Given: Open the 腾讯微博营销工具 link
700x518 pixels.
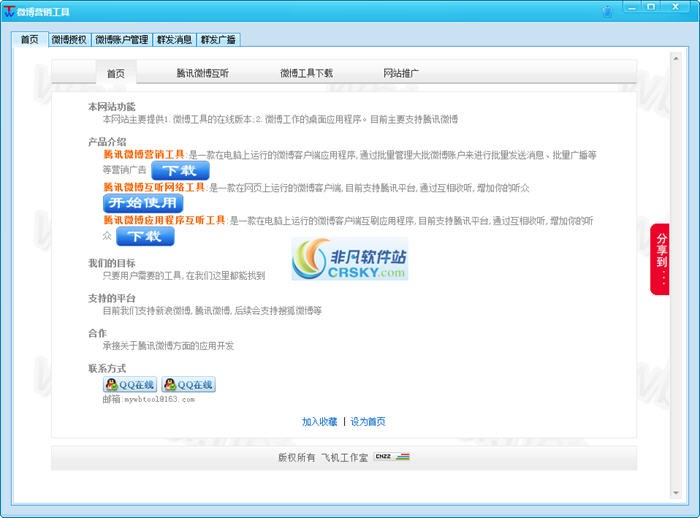Looking at the screenshot, I should 144,155.
